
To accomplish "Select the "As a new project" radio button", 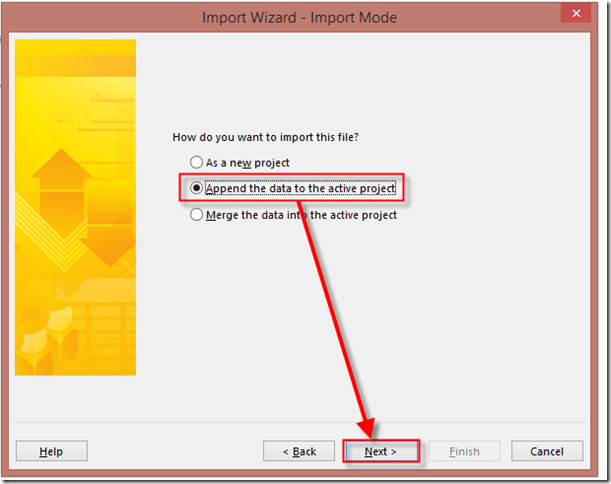I will [197, 162].
